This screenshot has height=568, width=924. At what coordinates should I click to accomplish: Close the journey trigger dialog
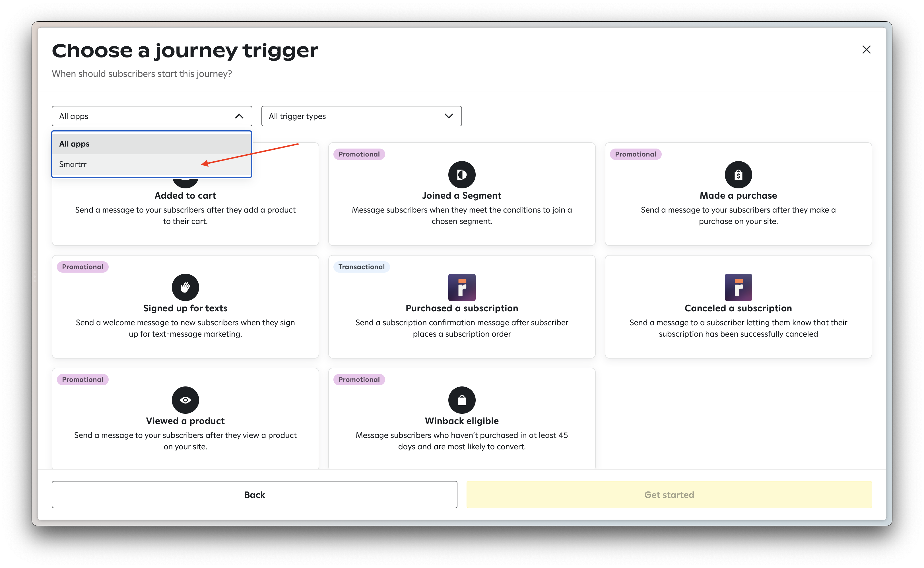866,50
